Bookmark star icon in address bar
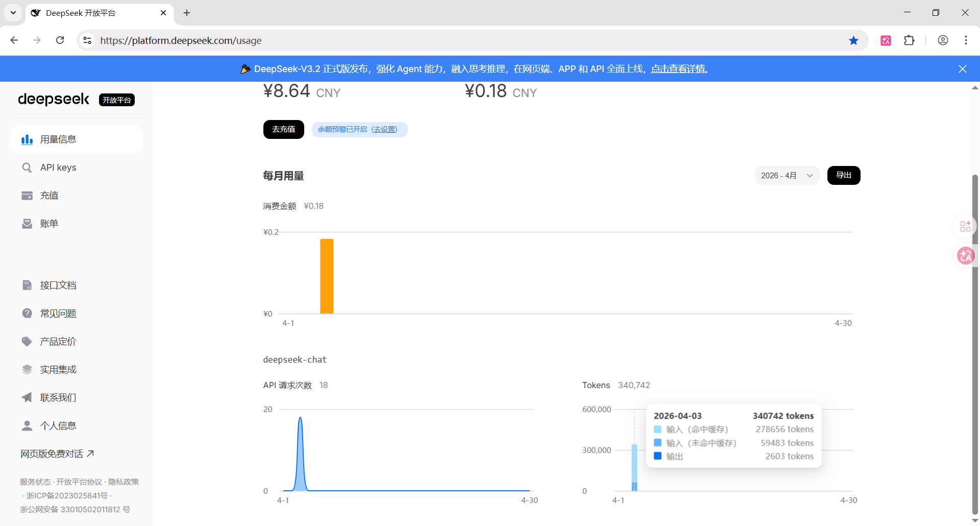The height and width of the screenshot is (526, 980). point(853,40)
